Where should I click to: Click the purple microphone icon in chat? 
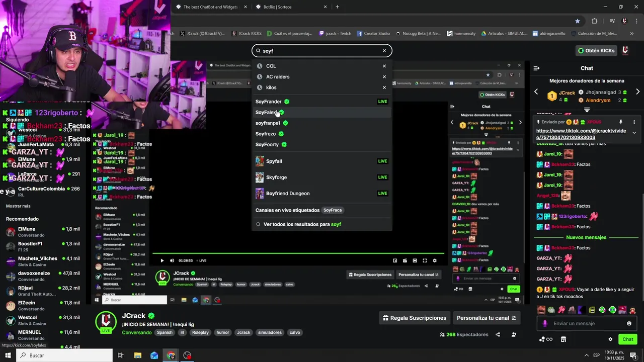pyautogui.click(x=545, y=323)
